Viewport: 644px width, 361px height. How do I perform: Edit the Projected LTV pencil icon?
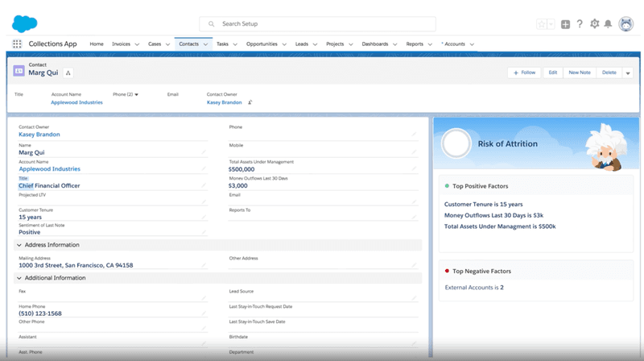coord(204,201)
